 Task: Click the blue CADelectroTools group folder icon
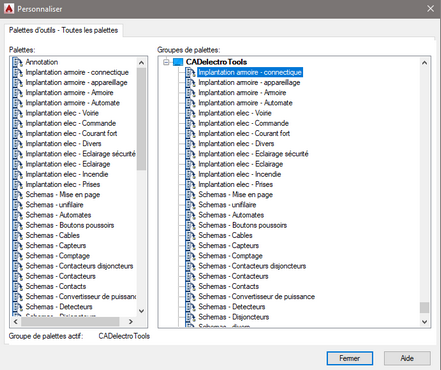(178, 62)
